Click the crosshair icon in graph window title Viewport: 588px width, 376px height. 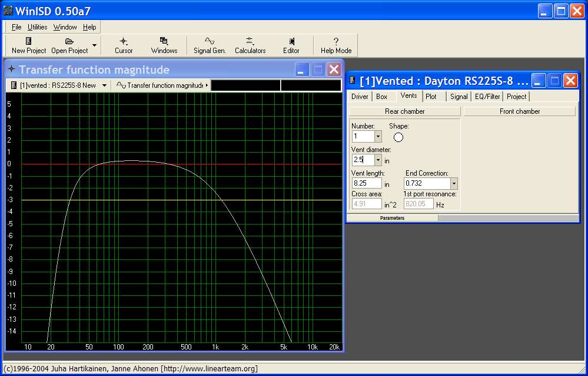coord(12,69)
